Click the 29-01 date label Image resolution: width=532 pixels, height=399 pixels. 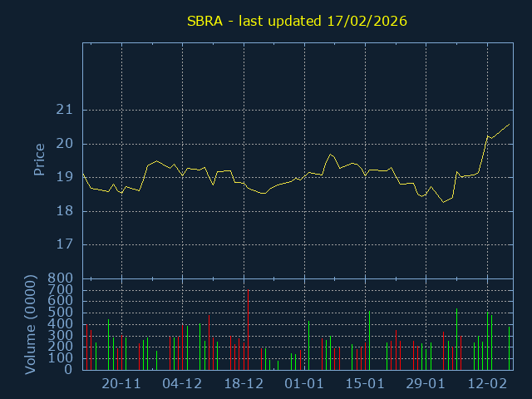coord(426,384)
